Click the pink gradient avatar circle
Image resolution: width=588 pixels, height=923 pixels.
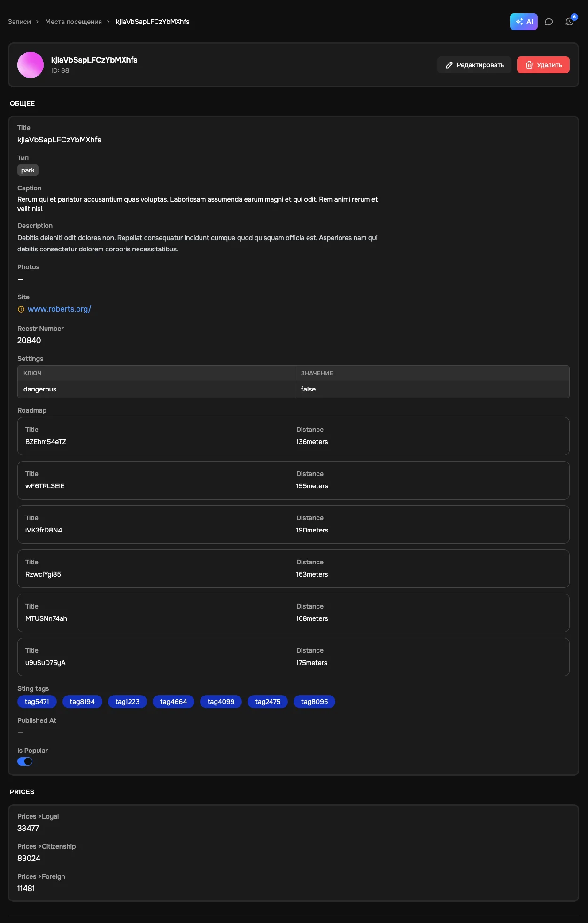click(x=31, y=65)
